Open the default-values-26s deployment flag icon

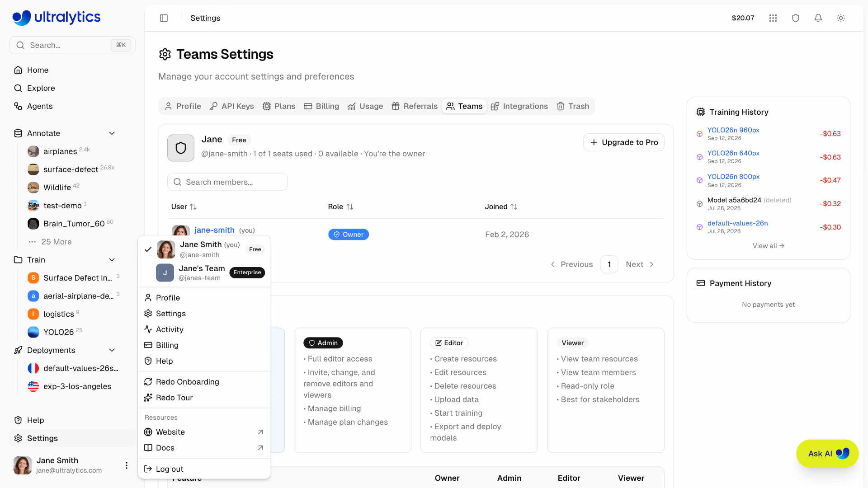pos(33,368)
